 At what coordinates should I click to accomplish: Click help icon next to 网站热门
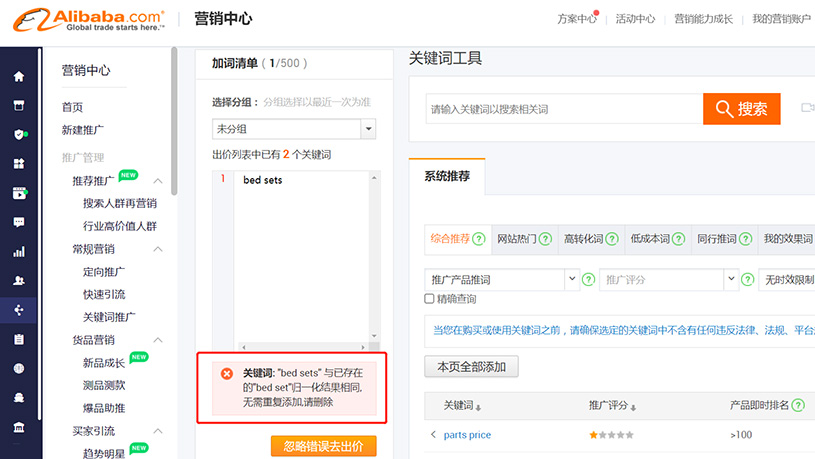tap(545, 239)
